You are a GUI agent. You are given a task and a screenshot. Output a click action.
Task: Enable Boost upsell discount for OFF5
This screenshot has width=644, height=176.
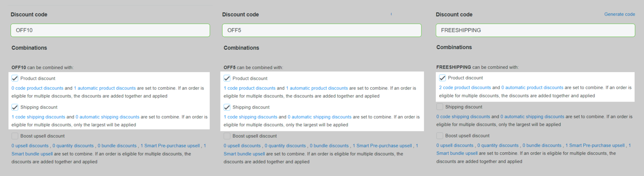[x=227, y=136]
